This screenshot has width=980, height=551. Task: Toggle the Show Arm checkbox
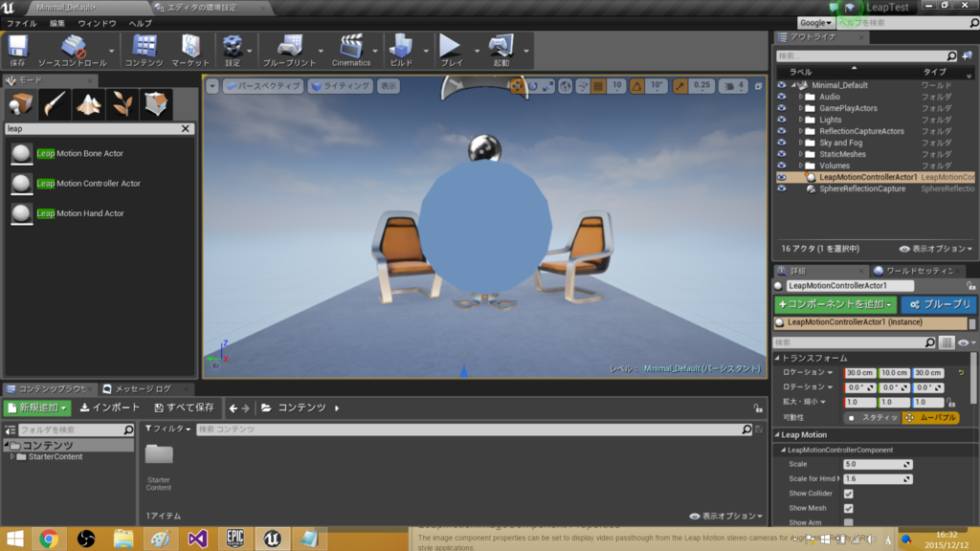click(x=848, y=523)
